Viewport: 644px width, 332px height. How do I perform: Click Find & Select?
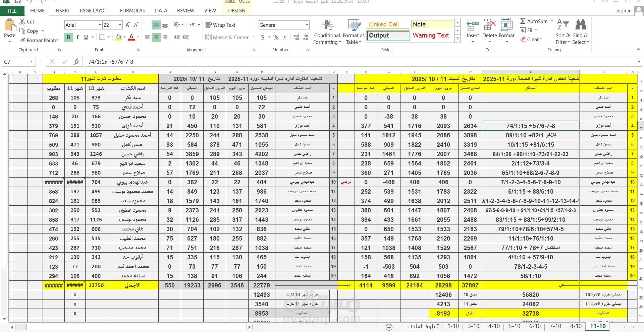click(581, 30)
